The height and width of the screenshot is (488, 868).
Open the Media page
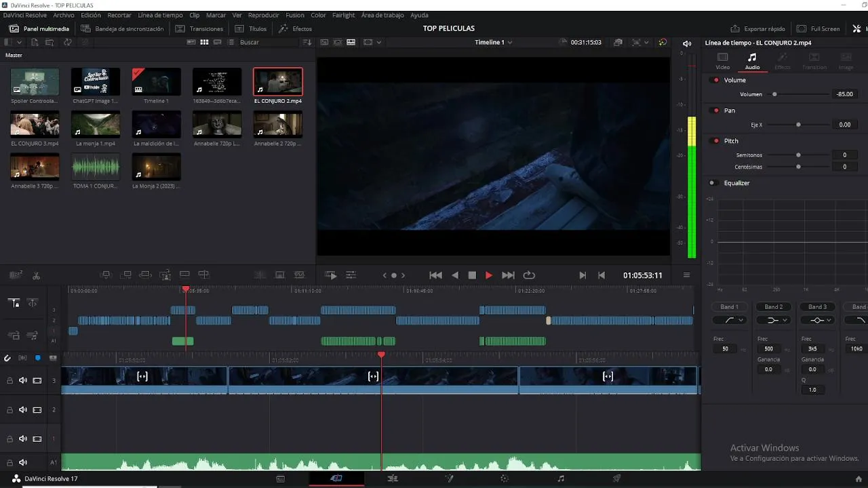click(280, 479)
